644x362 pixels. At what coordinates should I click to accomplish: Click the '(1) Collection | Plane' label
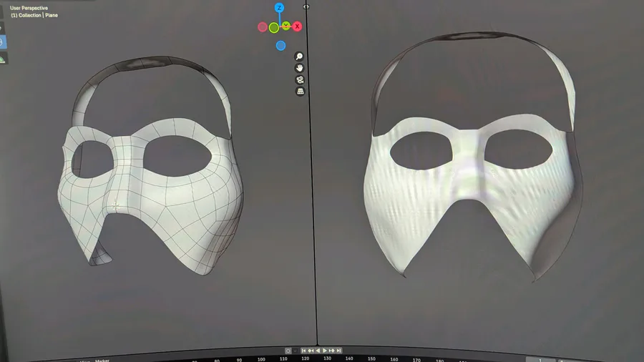click(34, 15)
